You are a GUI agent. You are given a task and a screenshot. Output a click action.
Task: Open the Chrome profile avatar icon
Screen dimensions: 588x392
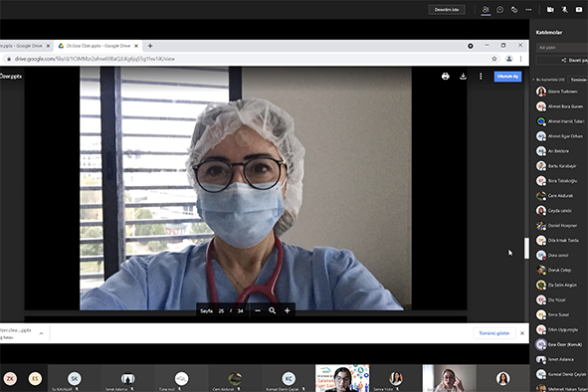[x=508, y=59]
